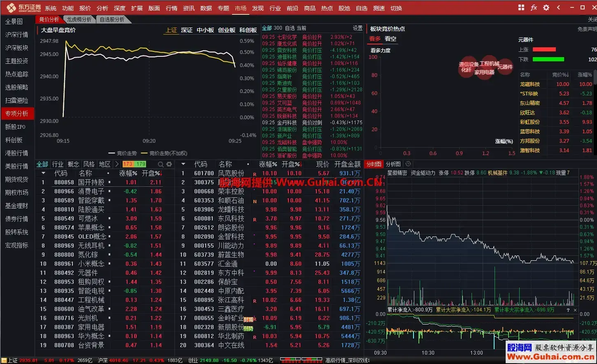Screen dimensions: 597x364
Task: Click the back chevron in title bar
Action: point(558,7)
